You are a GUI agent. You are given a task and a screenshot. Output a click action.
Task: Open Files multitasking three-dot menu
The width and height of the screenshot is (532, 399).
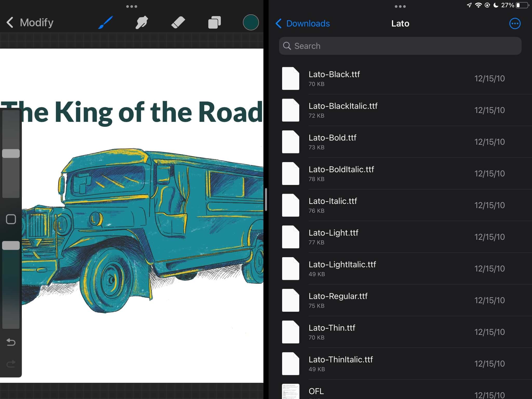click(400, 6)
